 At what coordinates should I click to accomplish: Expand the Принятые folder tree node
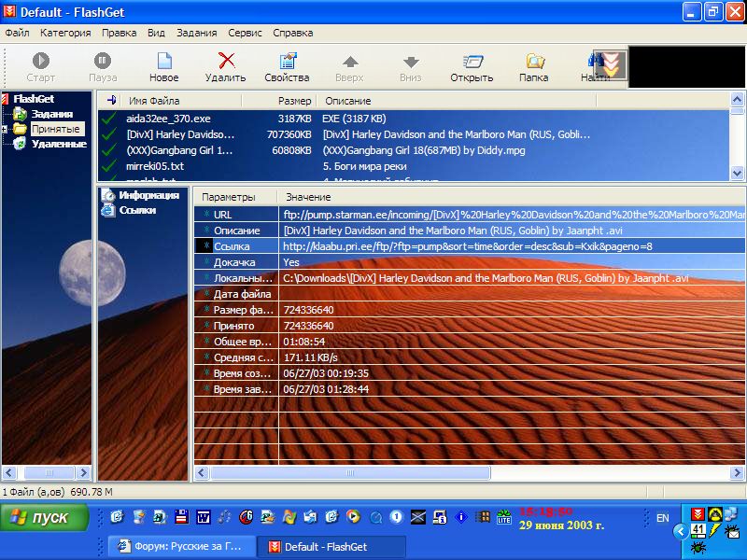point(5,129)
